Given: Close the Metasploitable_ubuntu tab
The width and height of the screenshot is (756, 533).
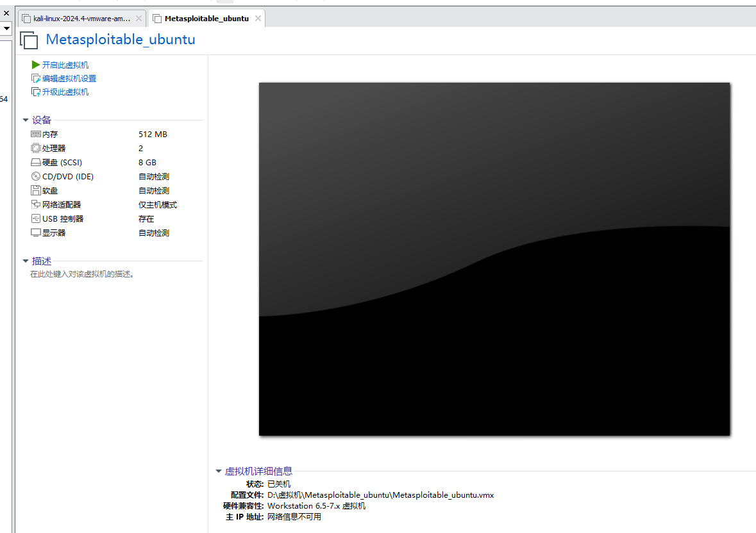Looking at the screenshot, I should [258, 19].
